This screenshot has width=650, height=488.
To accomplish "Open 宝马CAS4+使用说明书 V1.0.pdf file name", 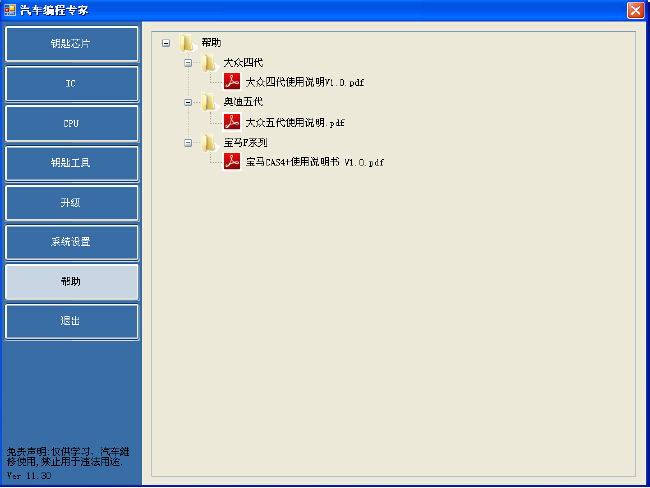I will (315, 162).
